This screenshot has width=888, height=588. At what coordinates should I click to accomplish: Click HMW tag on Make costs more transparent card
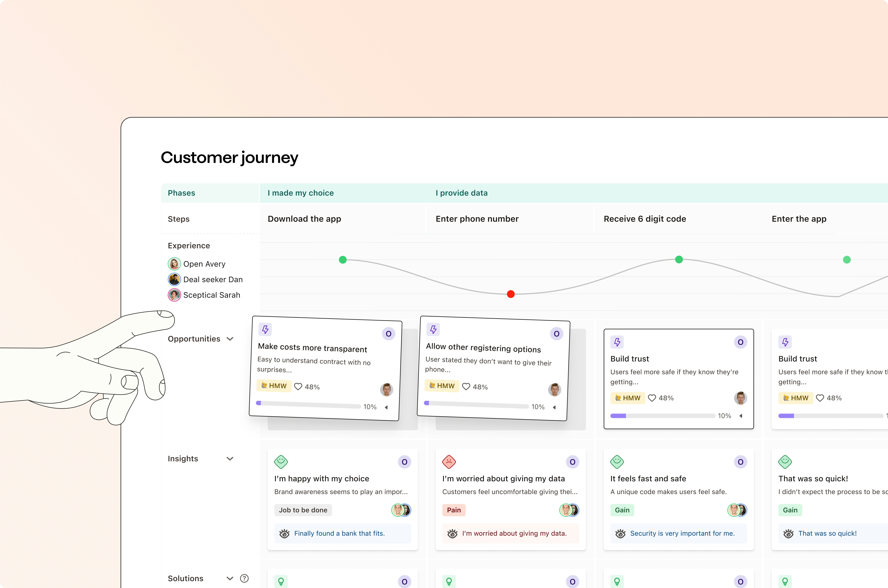[274, 386]
